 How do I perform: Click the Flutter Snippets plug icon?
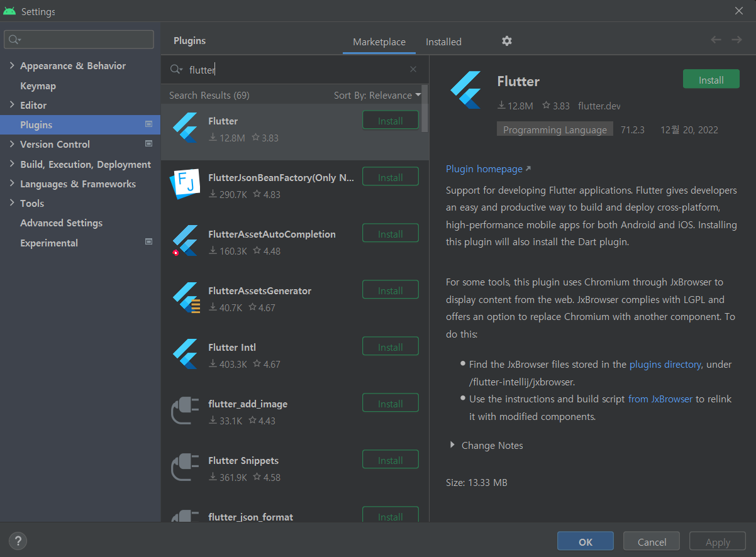click(x=186, y=468)
